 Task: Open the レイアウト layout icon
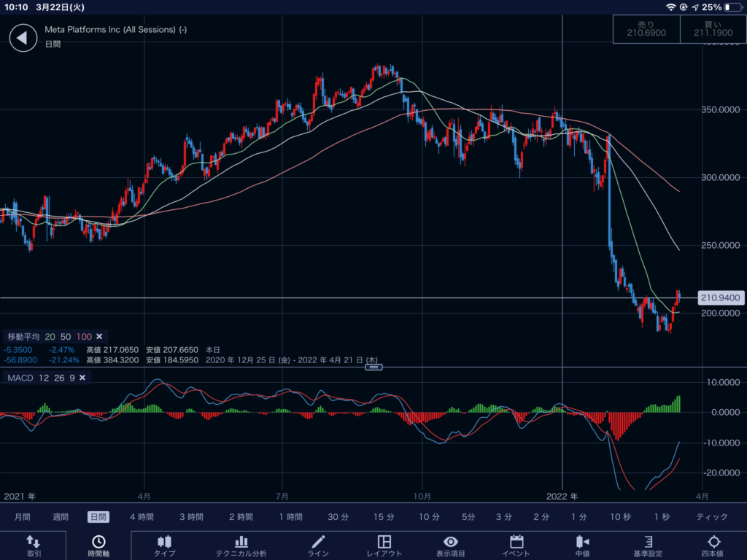[384, 542]
